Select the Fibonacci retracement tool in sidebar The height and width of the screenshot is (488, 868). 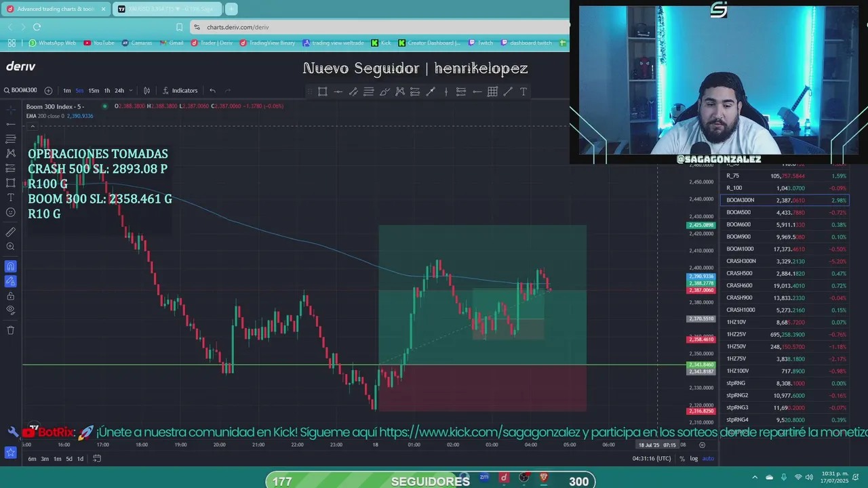10,139
